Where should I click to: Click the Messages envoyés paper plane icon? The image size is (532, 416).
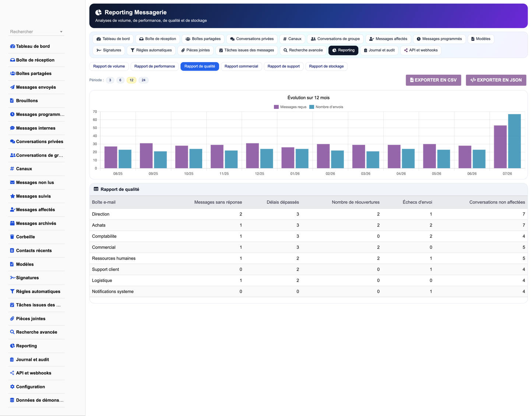(x=13, y=87)
